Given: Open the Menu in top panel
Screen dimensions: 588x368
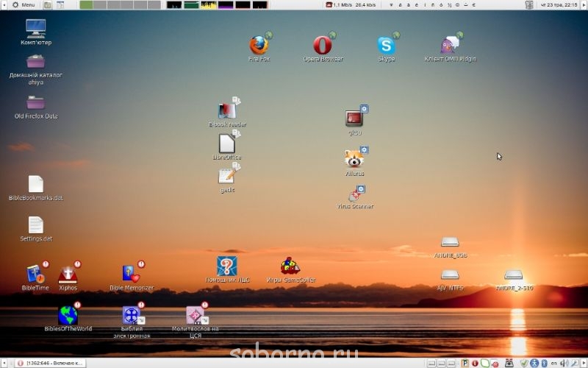Looking at the screenshot, I should click(24, 5).
